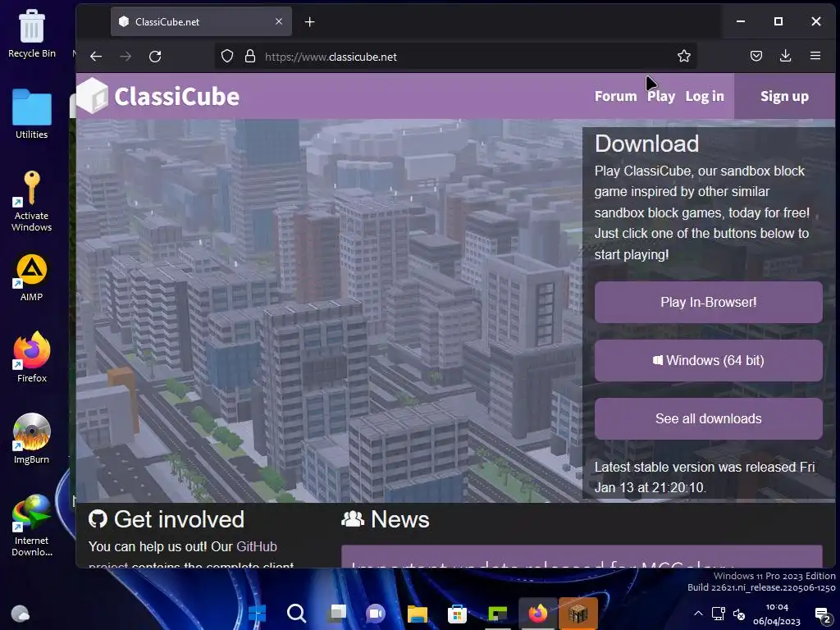Go to the Log in page
The image size is (840, 630).
(705, 97)
